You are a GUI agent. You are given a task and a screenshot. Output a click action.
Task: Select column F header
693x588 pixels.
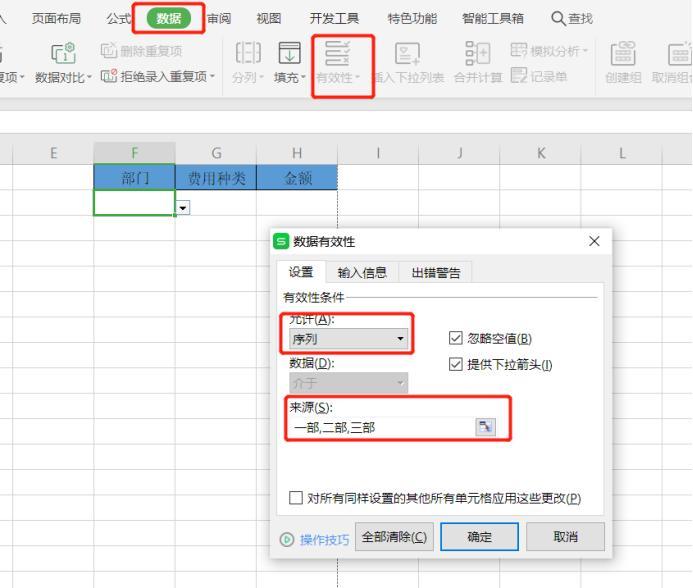coord(134,153)
